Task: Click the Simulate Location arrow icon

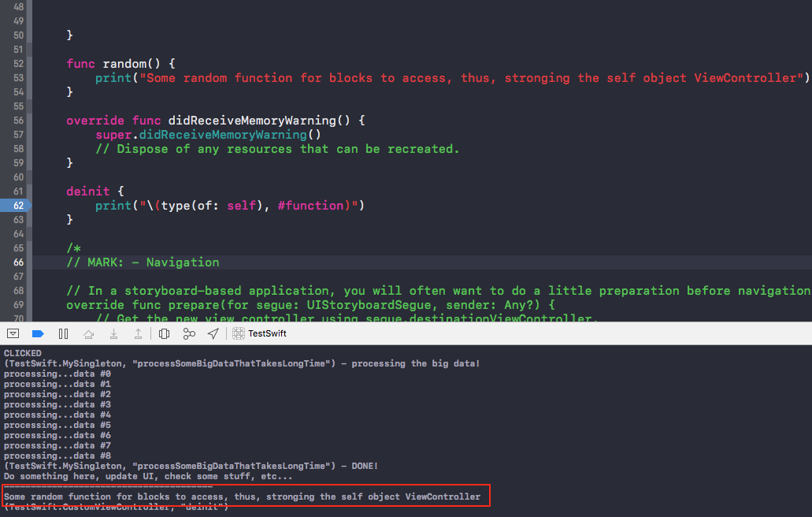Action: click(x=213, y=333)
